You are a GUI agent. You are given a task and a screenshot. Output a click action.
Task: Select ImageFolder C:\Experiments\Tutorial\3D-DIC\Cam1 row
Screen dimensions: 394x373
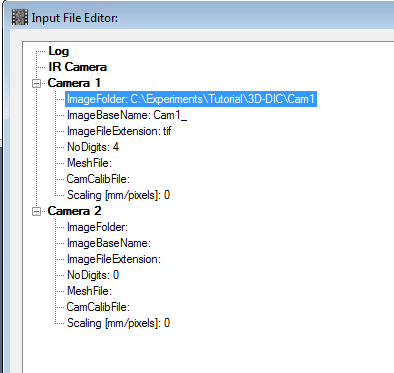tap(191, 99)
